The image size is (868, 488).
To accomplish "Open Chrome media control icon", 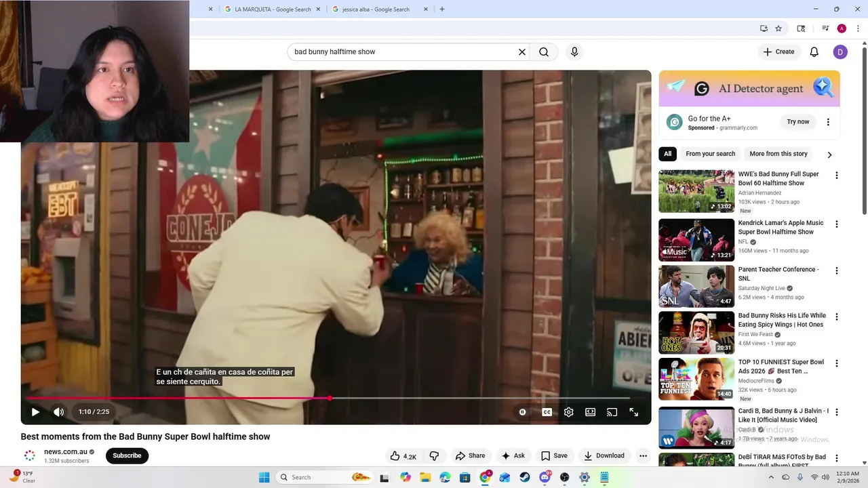I will (825, 28).
